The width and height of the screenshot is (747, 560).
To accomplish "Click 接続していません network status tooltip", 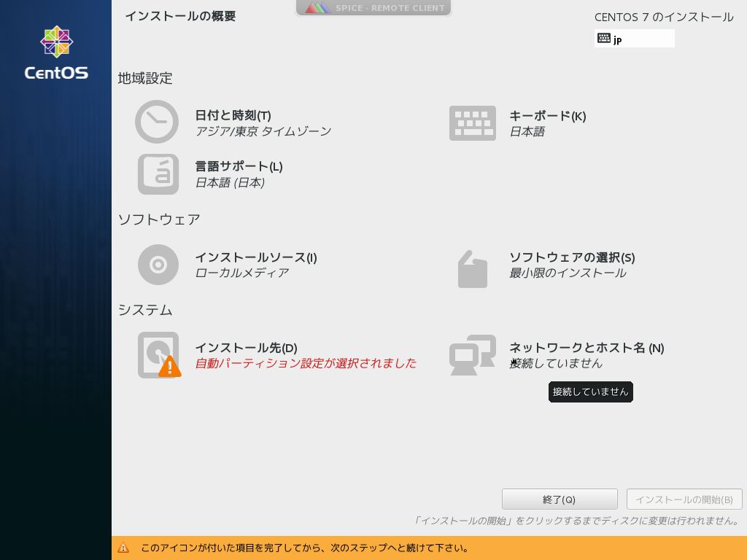I will (590, 392).
